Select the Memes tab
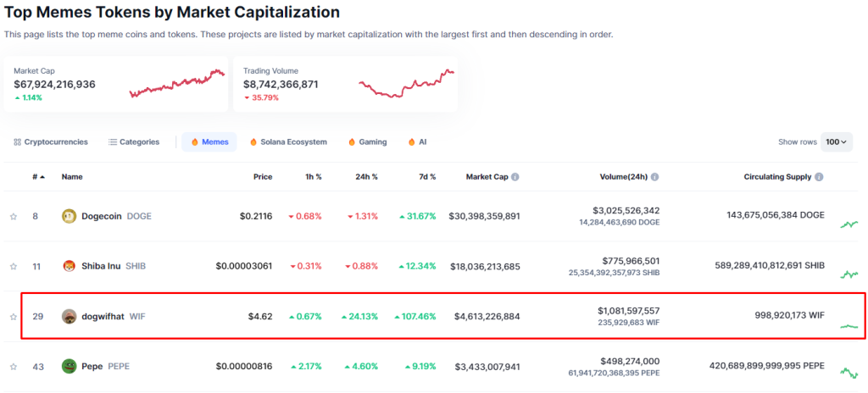 pos(209,142)
